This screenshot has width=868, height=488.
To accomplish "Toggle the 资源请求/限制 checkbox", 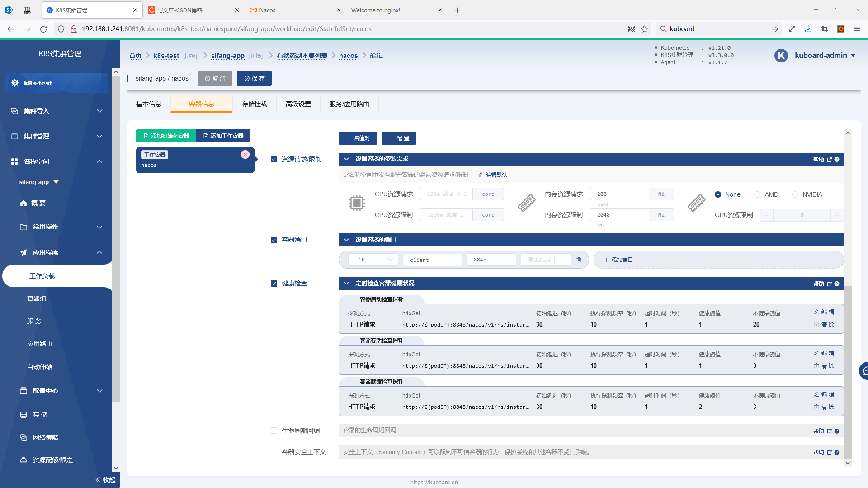I will click(x=274, y=159).
